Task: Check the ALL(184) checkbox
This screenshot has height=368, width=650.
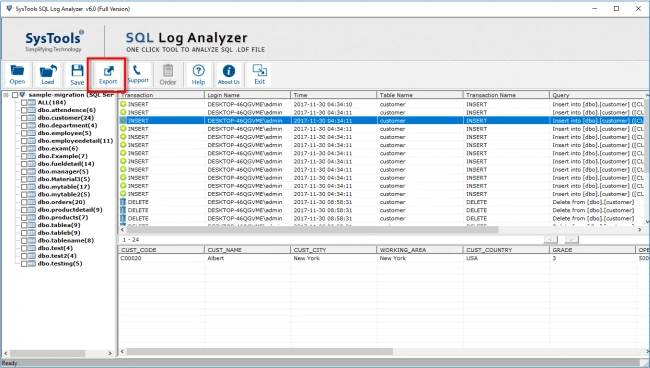Action: pyautogui.click(x=24, y=103)
